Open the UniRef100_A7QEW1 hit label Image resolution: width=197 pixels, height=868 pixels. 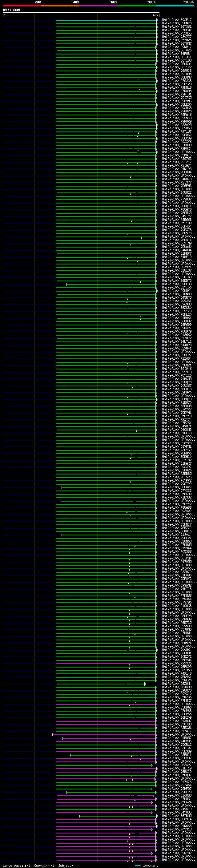click(x=177, y=30)
